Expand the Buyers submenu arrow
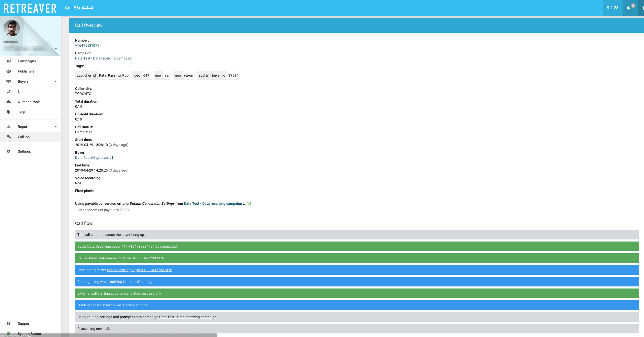The width and height of the screenshot is (644, 337). click(55, 81)
